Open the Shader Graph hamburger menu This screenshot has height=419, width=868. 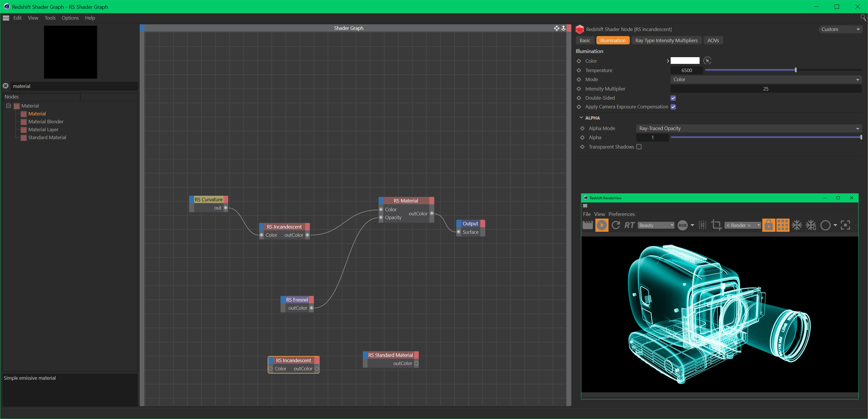point(6,18)
